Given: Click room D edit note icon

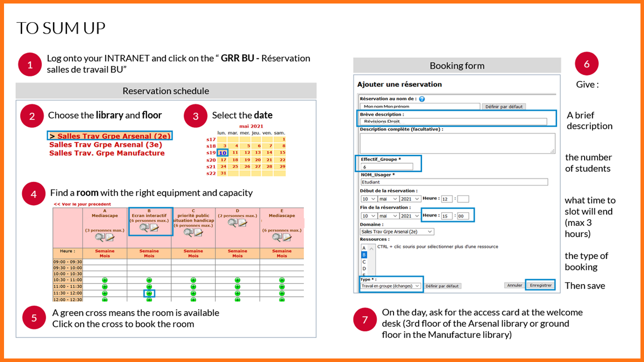Looking at the screenshot, I should coord(243,222).
